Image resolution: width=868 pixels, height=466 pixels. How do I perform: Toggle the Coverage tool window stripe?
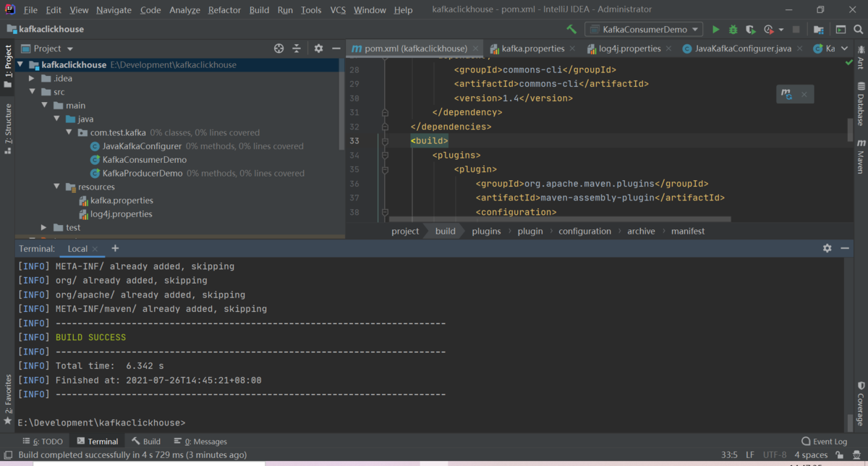coord(860,404)
